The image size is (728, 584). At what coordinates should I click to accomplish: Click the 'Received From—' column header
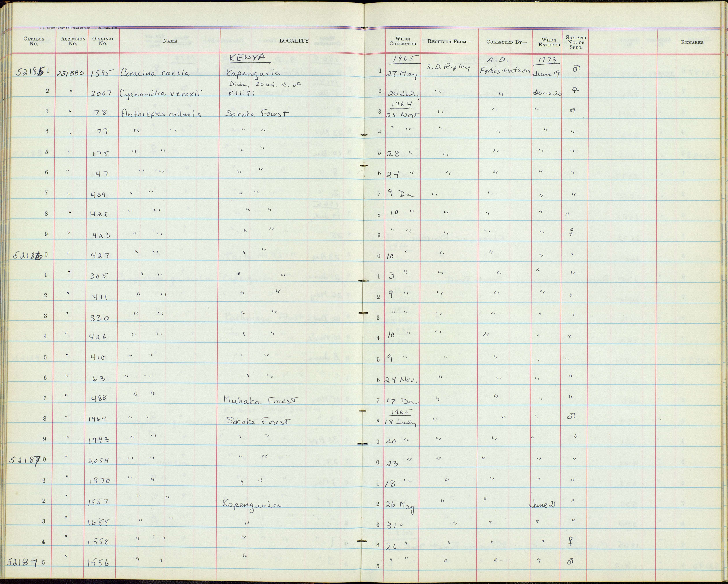pyautogui.click(x=449, y=42)
